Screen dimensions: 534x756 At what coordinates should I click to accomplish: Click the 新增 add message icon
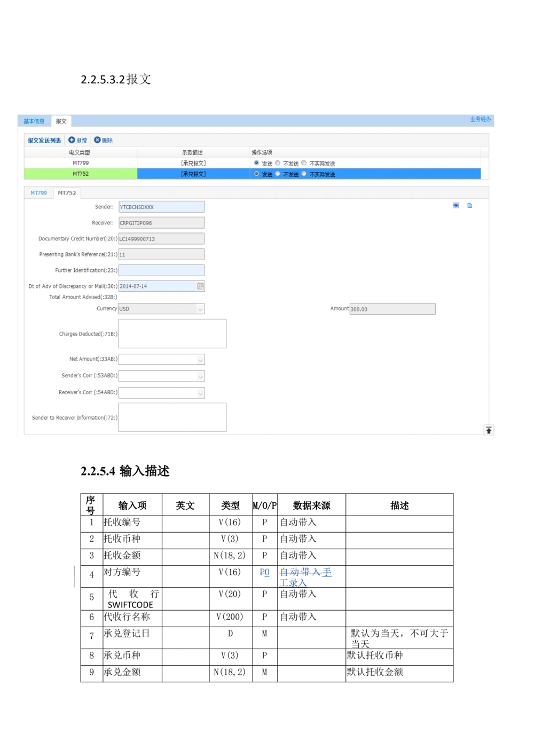[x=72, y=140]
